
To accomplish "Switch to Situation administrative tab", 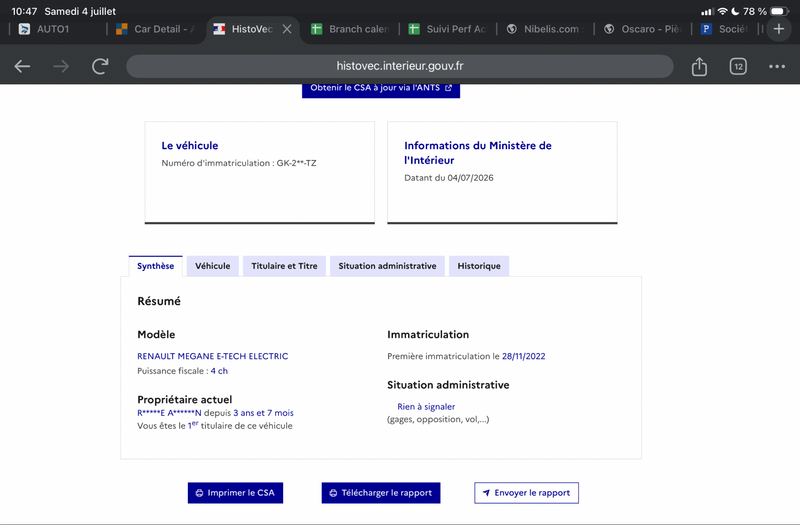I will click(387, 266).
